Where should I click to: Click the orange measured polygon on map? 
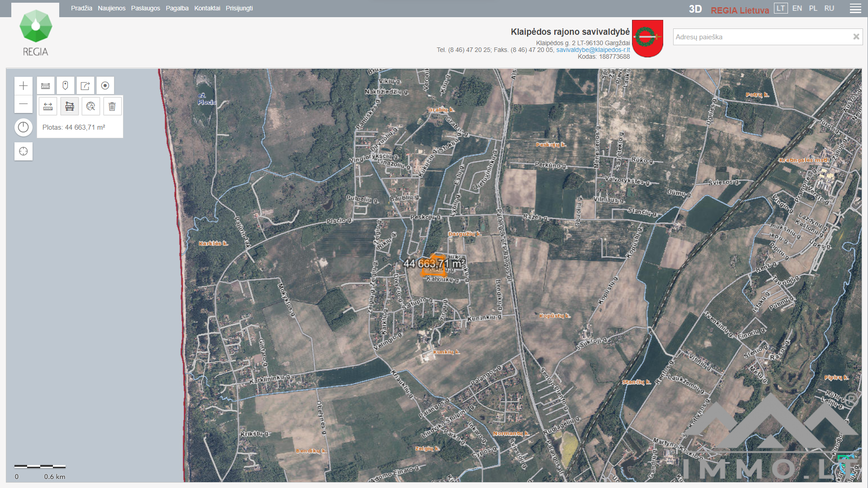pyautogui.click(x=433, y=267)
